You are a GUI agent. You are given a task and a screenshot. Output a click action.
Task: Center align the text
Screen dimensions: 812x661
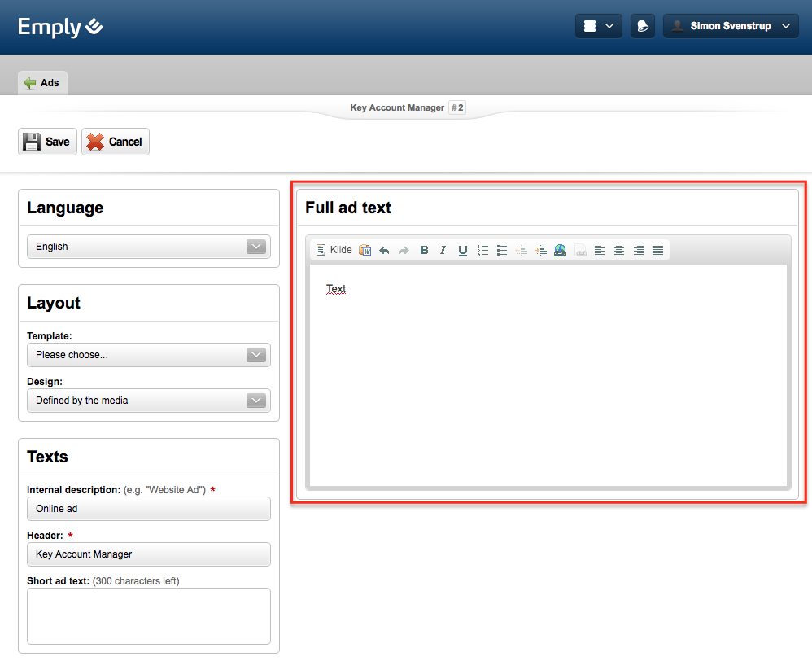619,250
